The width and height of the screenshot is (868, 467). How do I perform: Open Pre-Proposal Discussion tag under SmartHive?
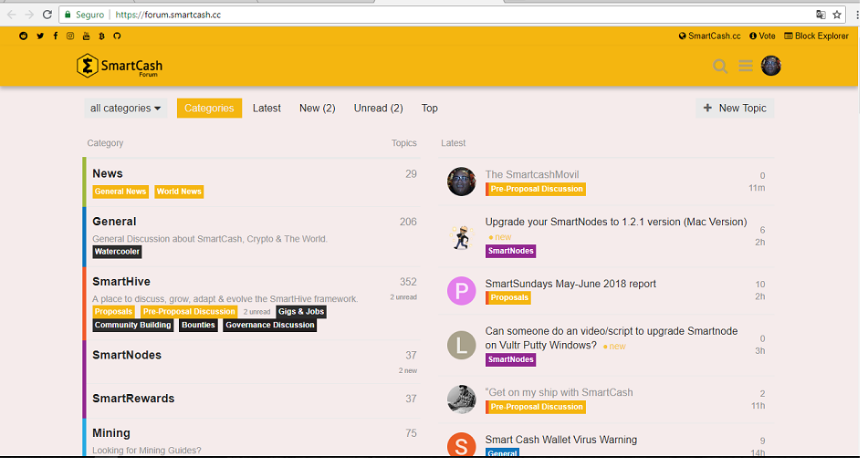(x=189, y=312)
